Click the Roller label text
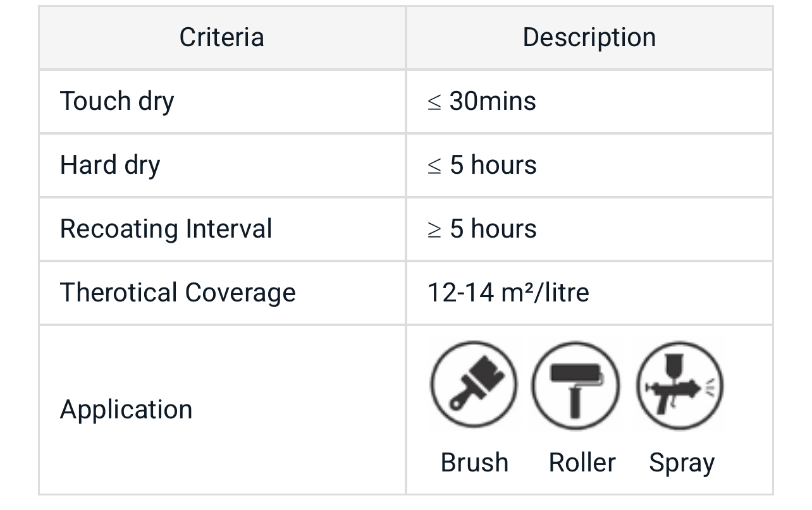 tap(582, 463)
